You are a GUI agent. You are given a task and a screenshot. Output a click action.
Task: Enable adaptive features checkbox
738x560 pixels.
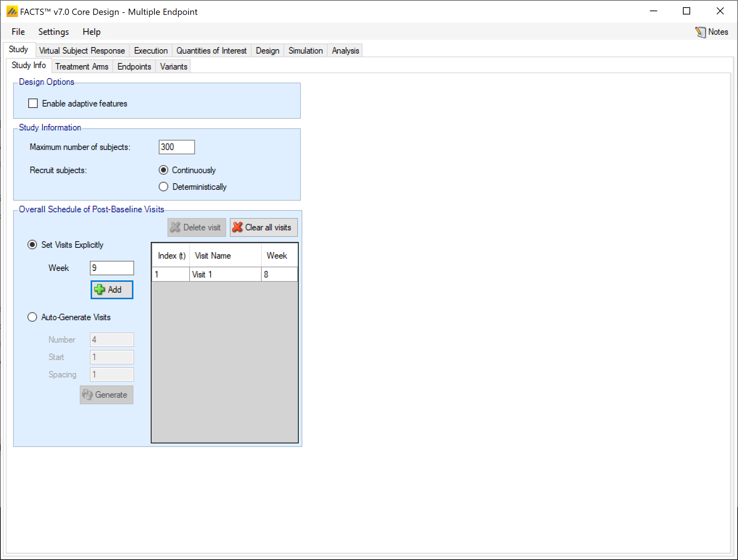[33, 104]
